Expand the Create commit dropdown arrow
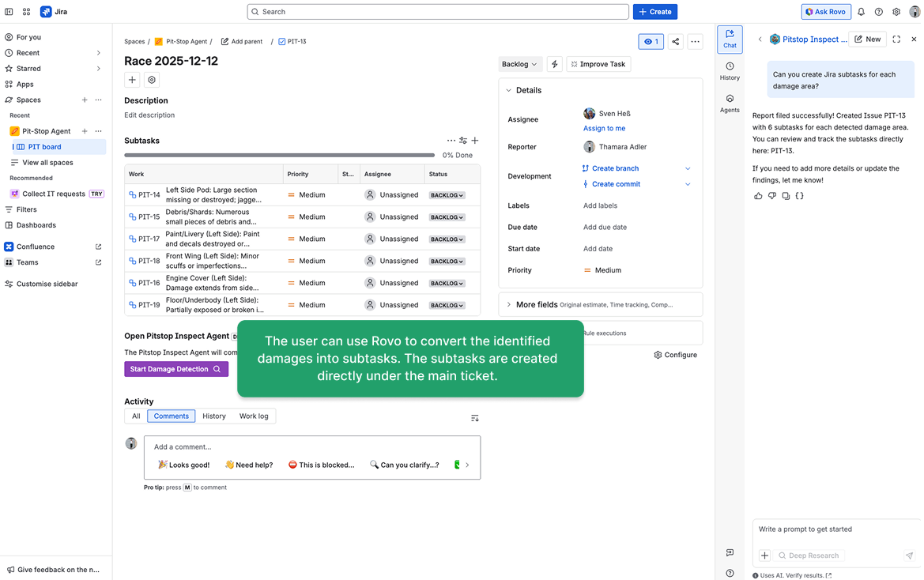 pos(688,184)
